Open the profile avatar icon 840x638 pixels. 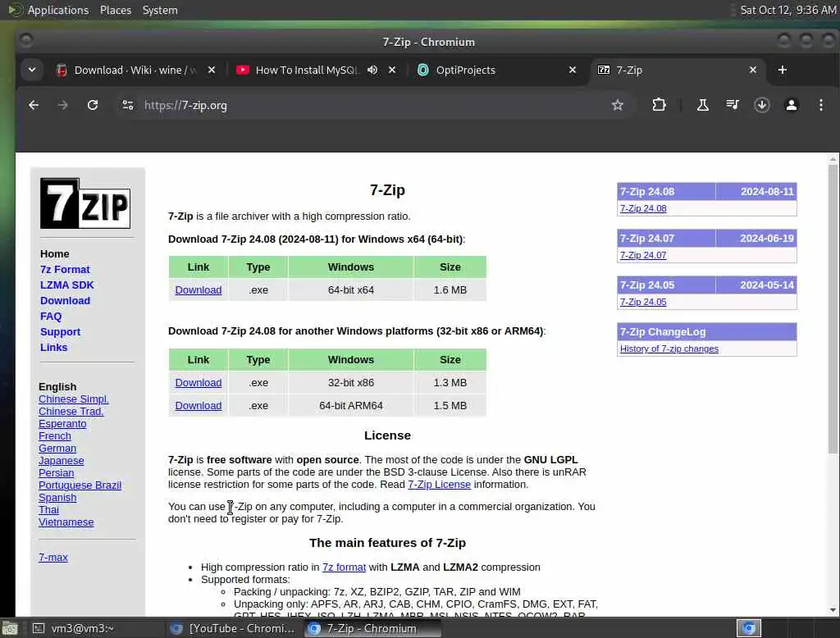pos(792,106)
